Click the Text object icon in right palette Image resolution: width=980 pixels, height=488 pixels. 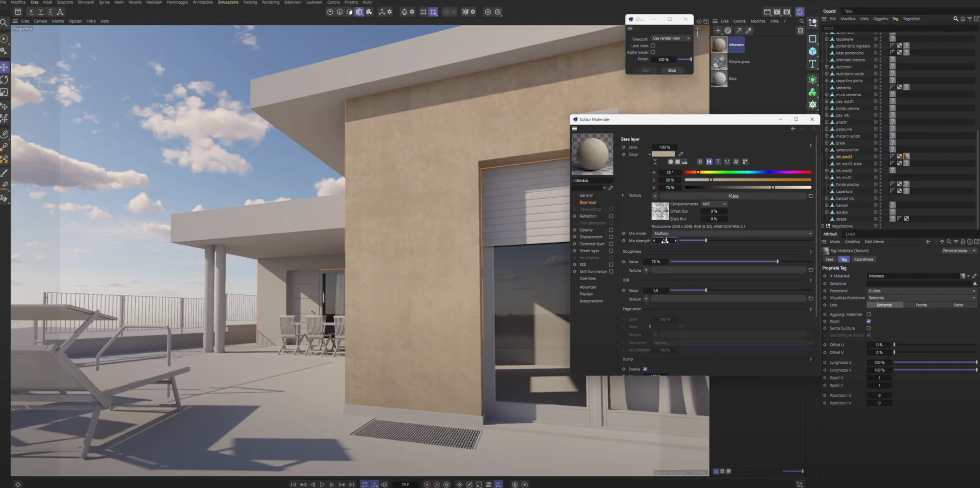pyautogui.click(x=812, y=64)
